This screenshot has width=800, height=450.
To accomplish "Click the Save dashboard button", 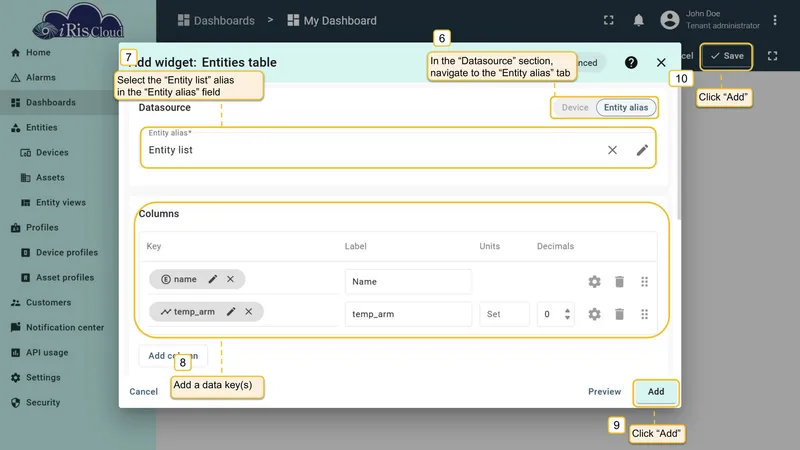I will pos(727,56).
